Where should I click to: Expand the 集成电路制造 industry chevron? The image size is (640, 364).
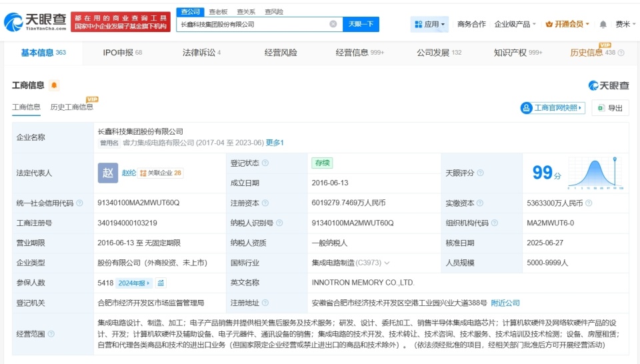(x=387, y=263)
